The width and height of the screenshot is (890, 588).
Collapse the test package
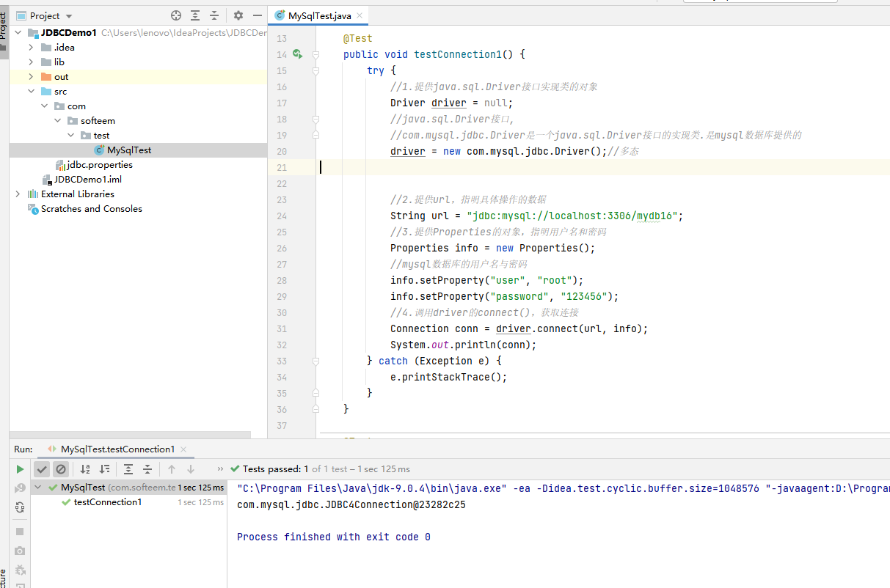click(x=70, y=136)
